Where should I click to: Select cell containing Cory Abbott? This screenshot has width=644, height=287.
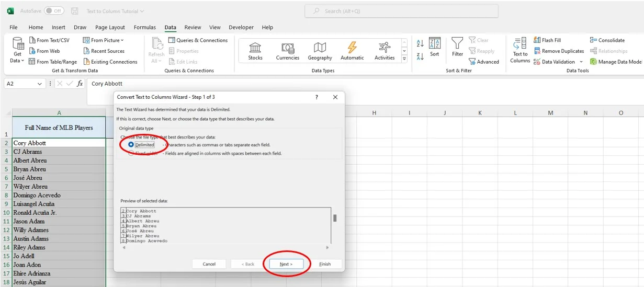(59, 143)
